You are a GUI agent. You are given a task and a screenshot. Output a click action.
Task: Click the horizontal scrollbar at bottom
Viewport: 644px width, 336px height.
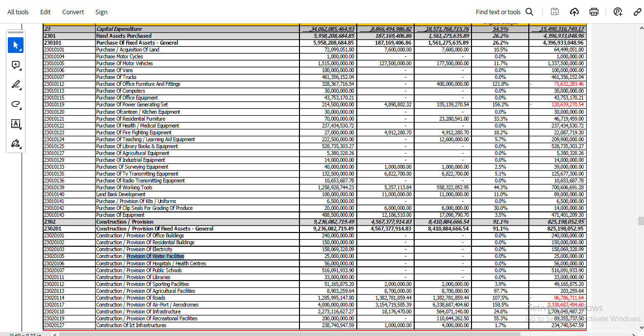[x=289, y=334]
